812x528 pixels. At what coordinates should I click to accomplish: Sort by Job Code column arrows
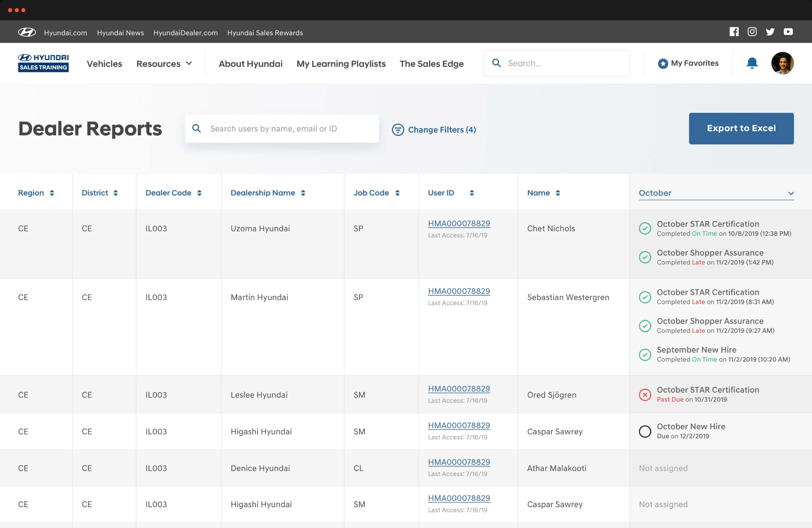click(397, 193)
